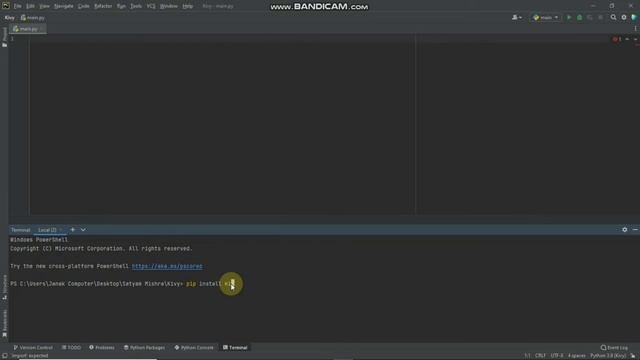Viewport: 640px width, 360px height.
Task: Open the View menu
Action: coord(44,6)
